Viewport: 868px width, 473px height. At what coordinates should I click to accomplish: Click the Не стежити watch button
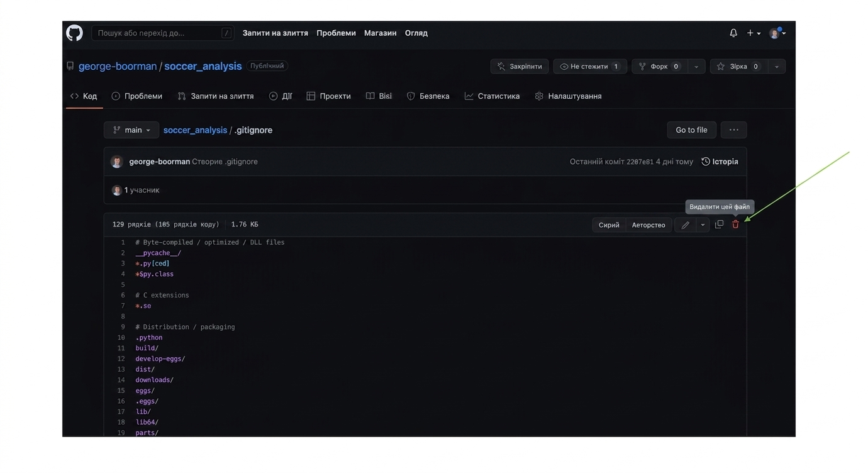point(590,66)
